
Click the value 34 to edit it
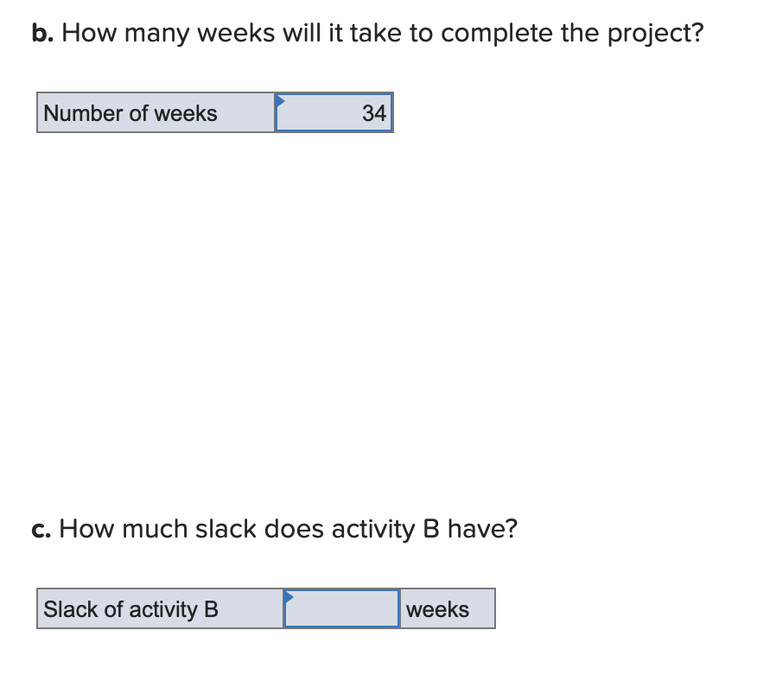(x=373, y=112)
